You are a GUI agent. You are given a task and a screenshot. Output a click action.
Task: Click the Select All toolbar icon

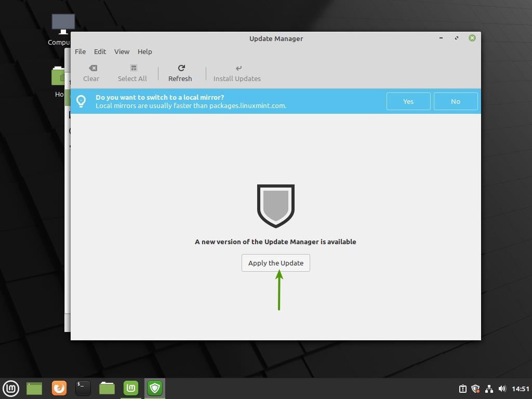pos(132,68)
